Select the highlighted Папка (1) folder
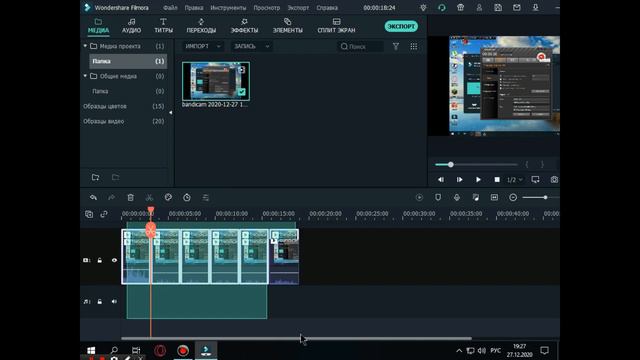The image size is (640, 360). [x=128, y=61]
